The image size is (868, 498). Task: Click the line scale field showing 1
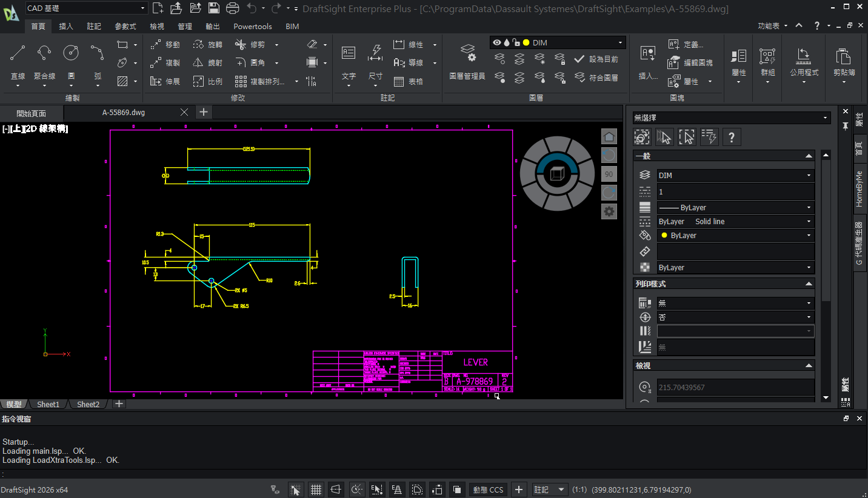click(735, 191)
